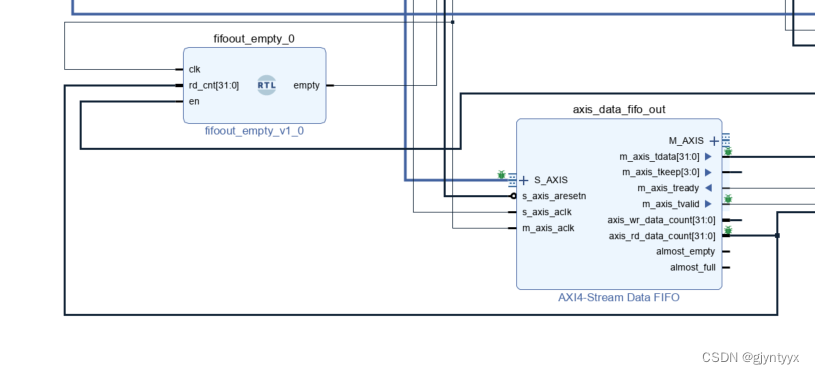Select the almost_empty pin
Screen dimensions: 815x374
686,251
